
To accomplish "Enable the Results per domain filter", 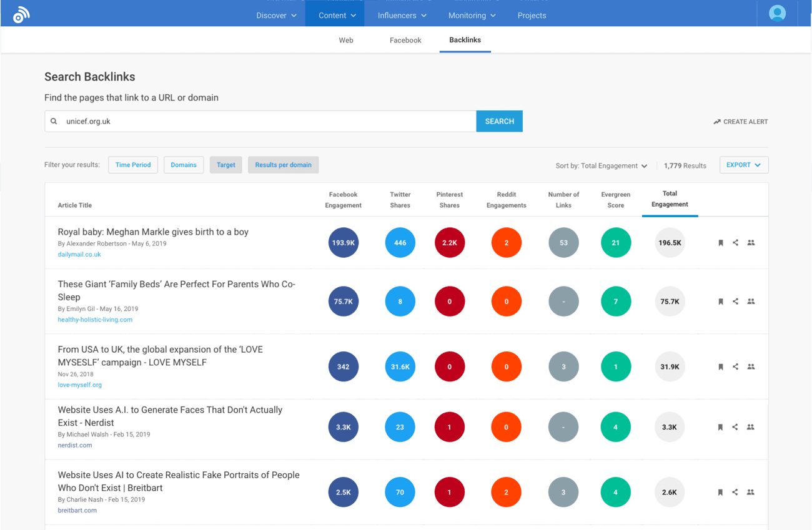I will coord(283,164).
